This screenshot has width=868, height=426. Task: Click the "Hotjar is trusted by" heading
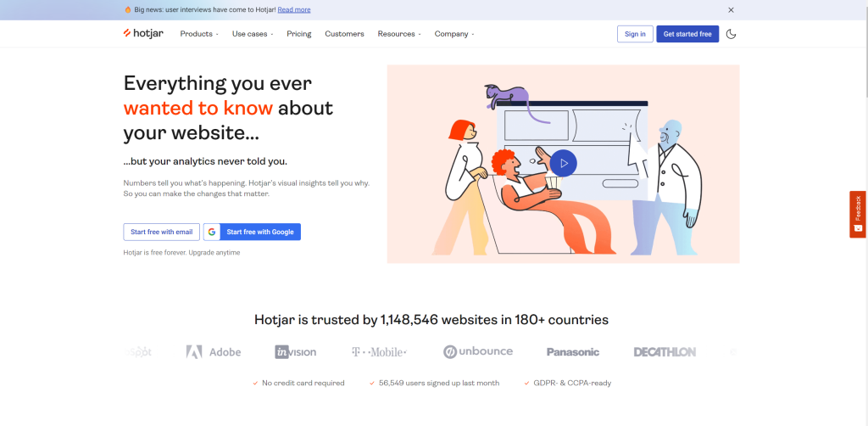pyautogui.click(x=431, y=320)
